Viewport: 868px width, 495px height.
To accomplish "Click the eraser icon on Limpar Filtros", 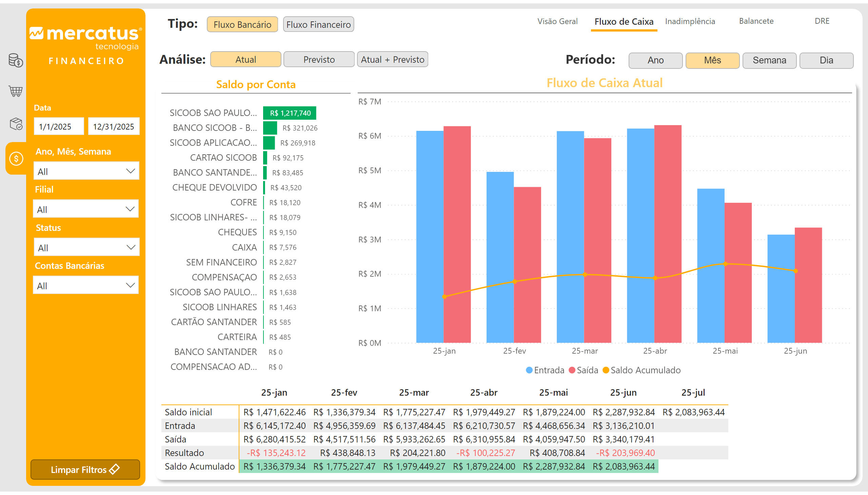I will (x=115, y=469).
